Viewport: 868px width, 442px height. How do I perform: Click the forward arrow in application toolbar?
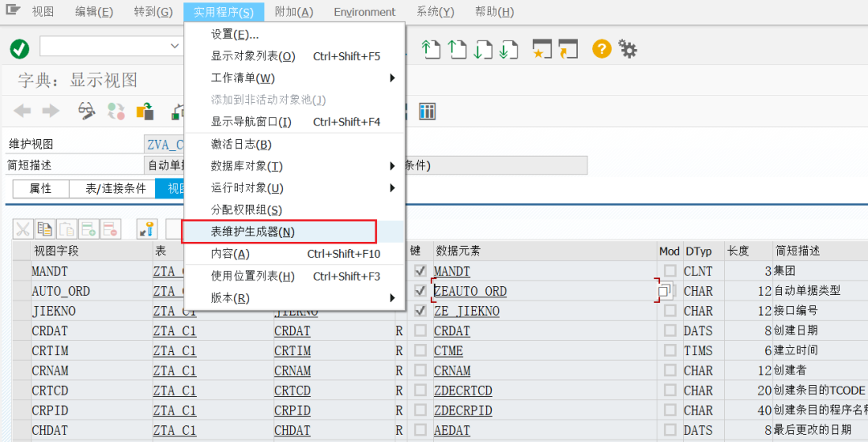[51, 111]
